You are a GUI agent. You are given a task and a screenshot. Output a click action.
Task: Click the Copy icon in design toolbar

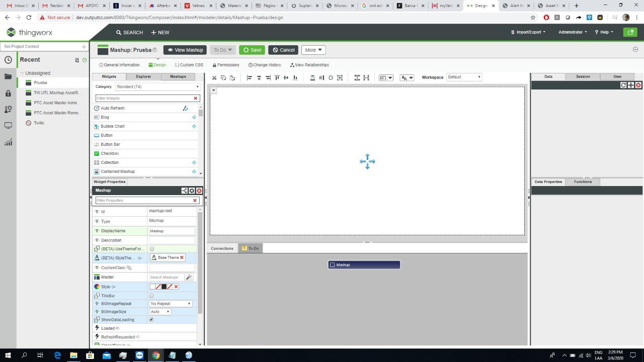(223, 77)
